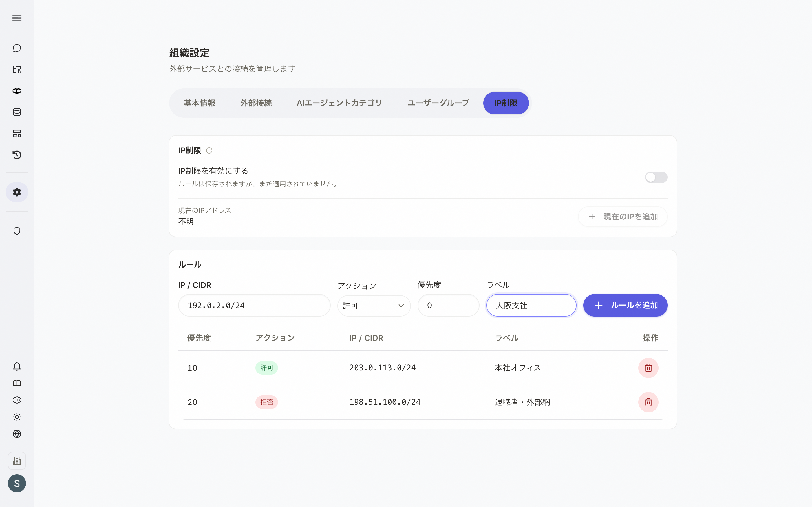Open notifications bell icon
The height and width of the screenshot is (507, 812).
coord(17,366)
